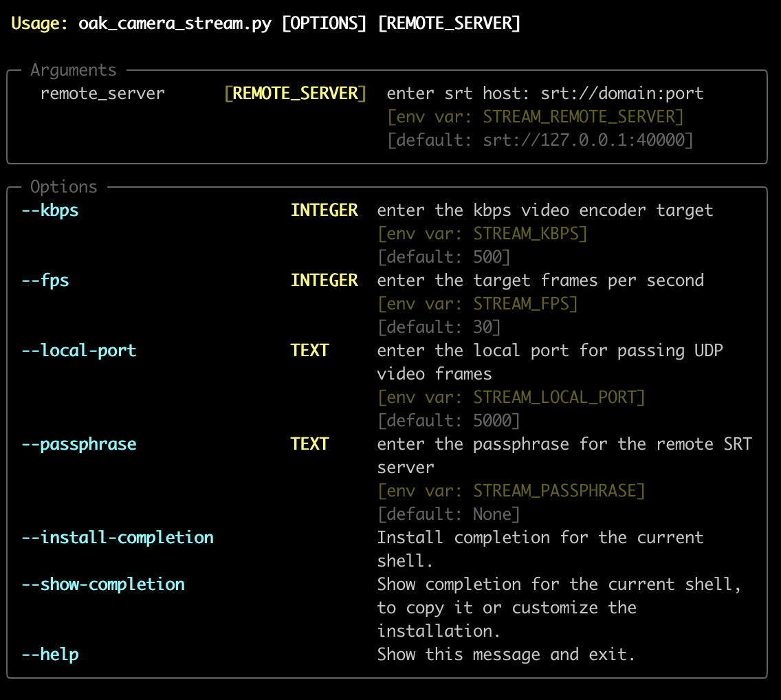The width and height of the screenshot is (781, 700).
Task: Click the [REMOTE_SERVER] argument placeholder
Action: pyautogui.click(x=296, y=93)
